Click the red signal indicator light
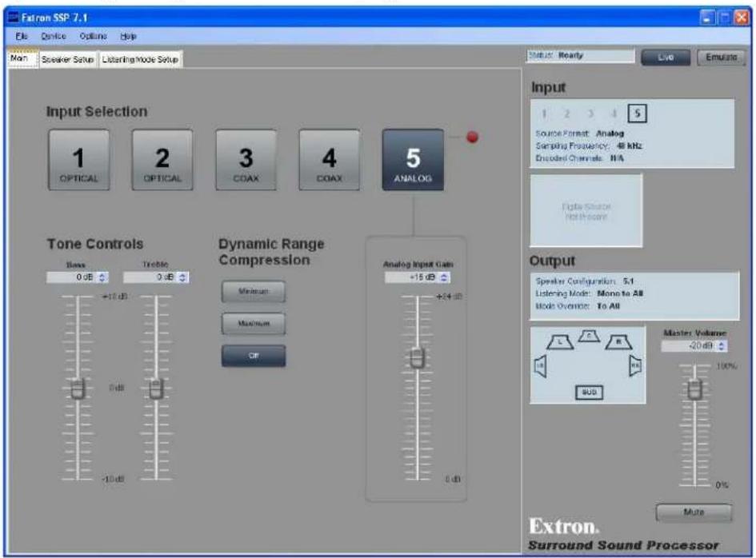 click(473, 138)
